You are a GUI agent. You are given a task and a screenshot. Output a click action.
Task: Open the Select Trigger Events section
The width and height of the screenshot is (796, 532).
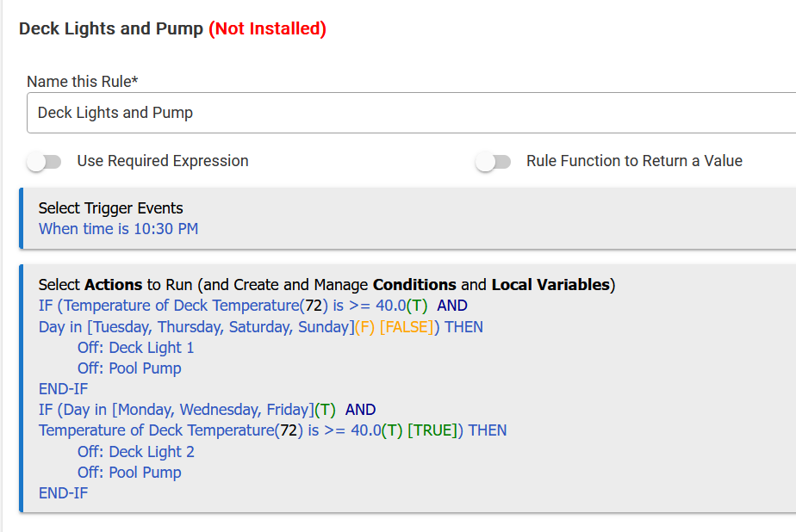(x=110, y=208)
